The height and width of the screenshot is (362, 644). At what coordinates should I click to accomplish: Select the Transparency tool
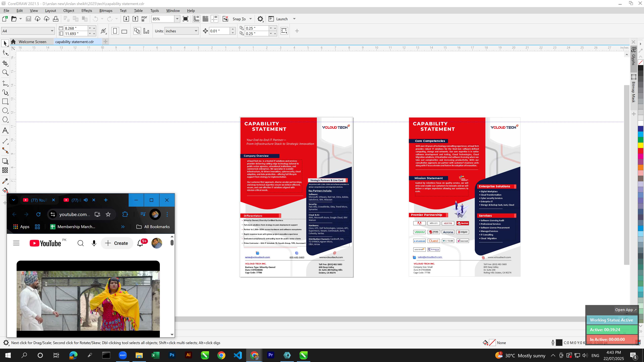click(x=5, y=170)
